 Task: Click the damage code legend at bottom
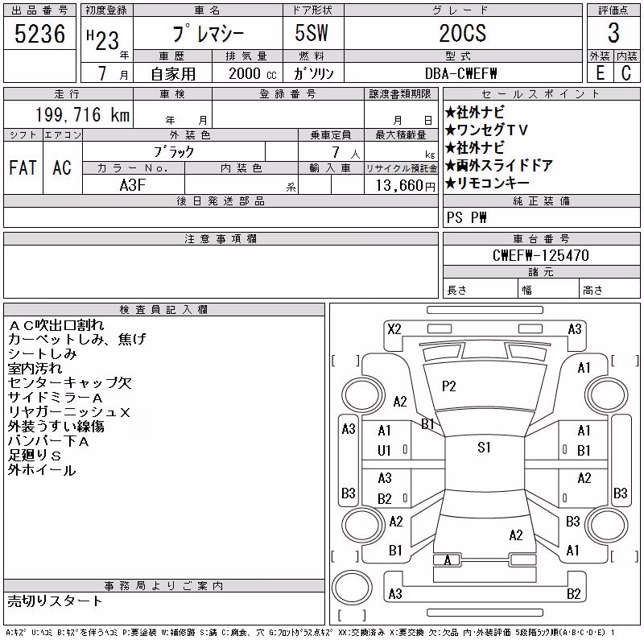(310, 633)
